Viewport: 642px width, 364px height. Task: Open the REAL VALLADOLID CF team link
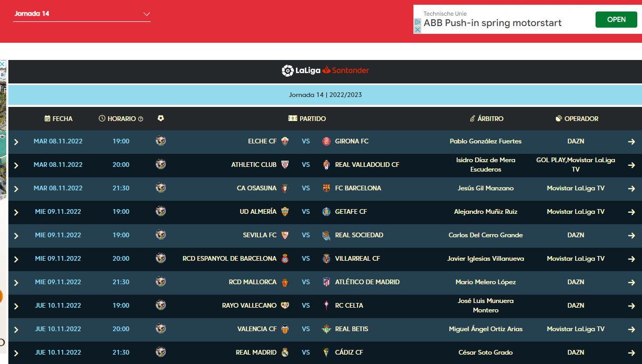coord(367,165)
